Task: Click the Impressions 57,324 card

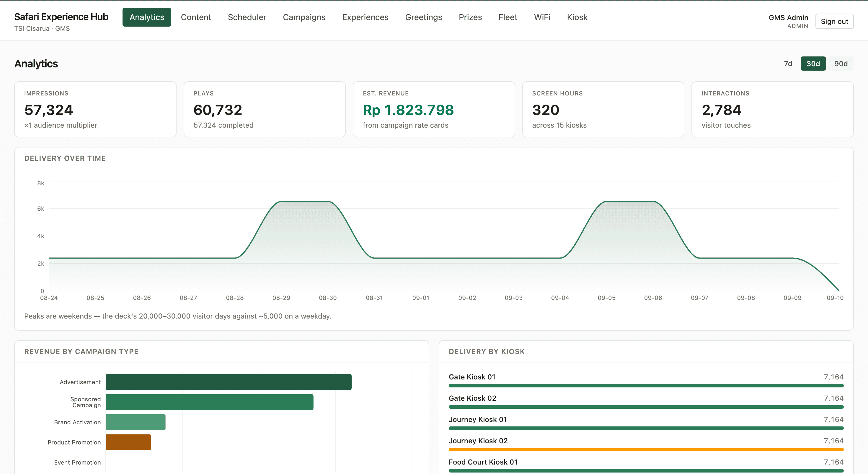Action: tap(95, 109)
